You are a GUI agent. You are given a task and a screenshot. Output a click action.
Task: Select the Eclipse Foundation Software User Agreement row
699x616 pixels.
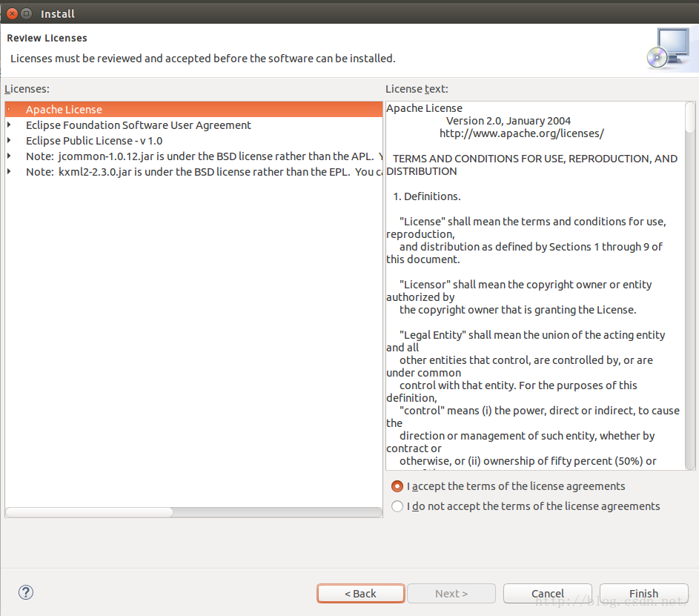[x=194, y=125]
